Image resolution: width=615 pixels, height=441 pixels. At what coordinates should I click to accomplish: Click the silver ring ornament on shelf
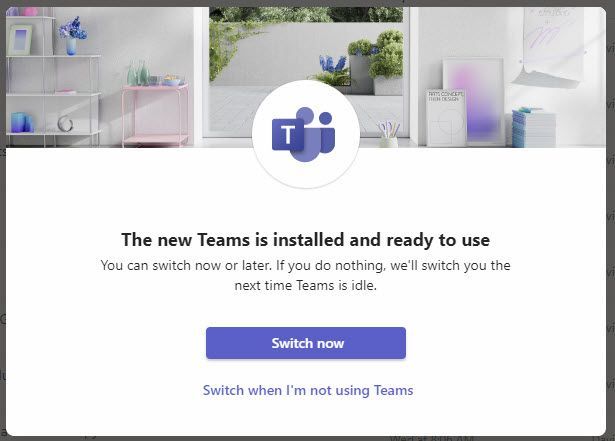tap(65, 124)
